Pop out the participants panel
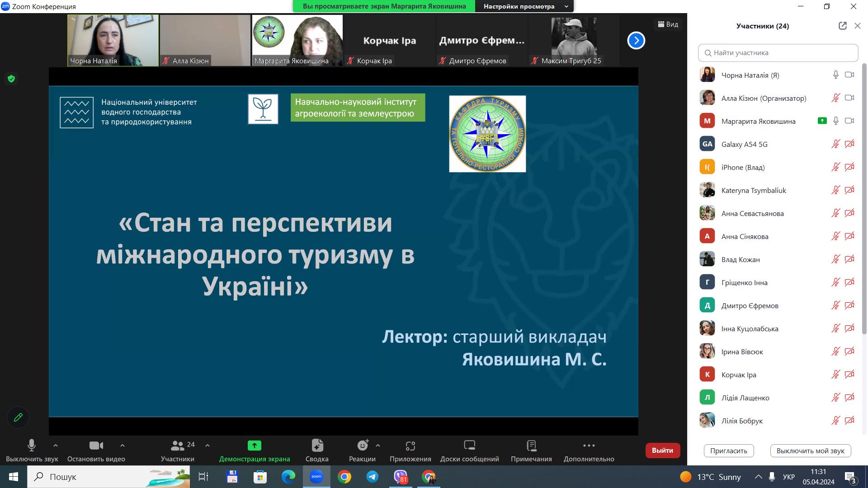The width and height of the screenshot is (868, 488). tap(842, 26)
